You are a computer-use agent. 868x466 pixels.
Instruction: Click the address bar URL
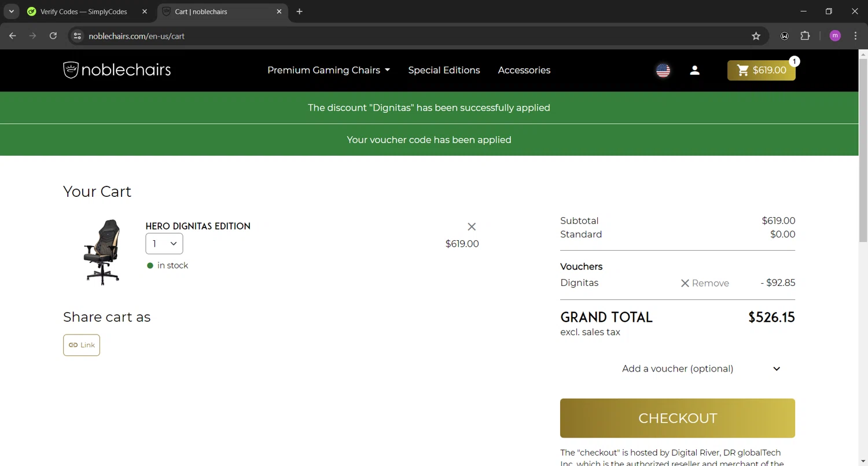coord(137,36)
